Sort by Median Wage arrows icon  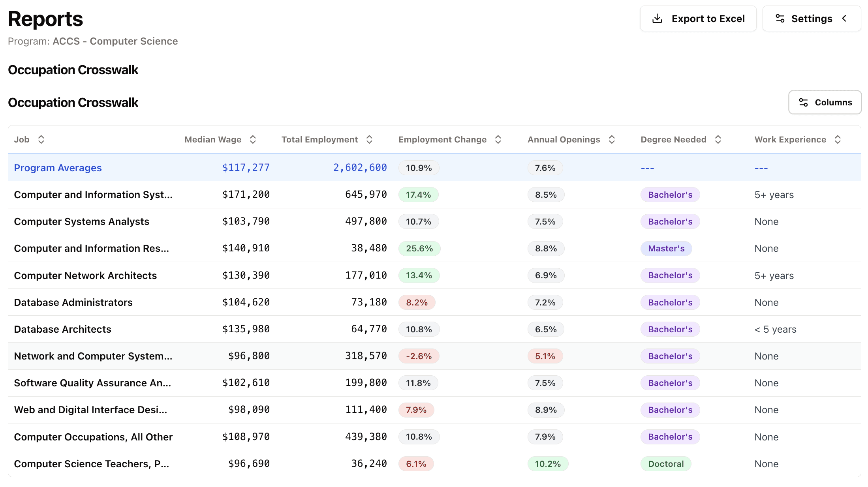point(253,140)
